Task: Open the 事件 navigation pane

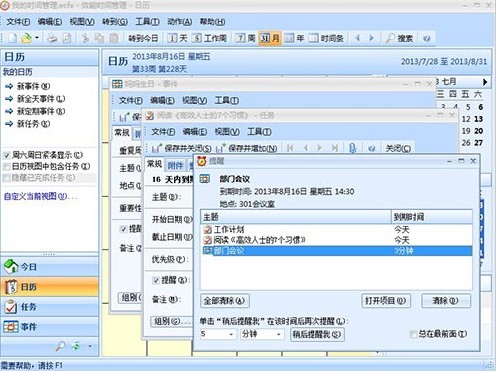Action: pyautogui.click(x=49, y=327)
